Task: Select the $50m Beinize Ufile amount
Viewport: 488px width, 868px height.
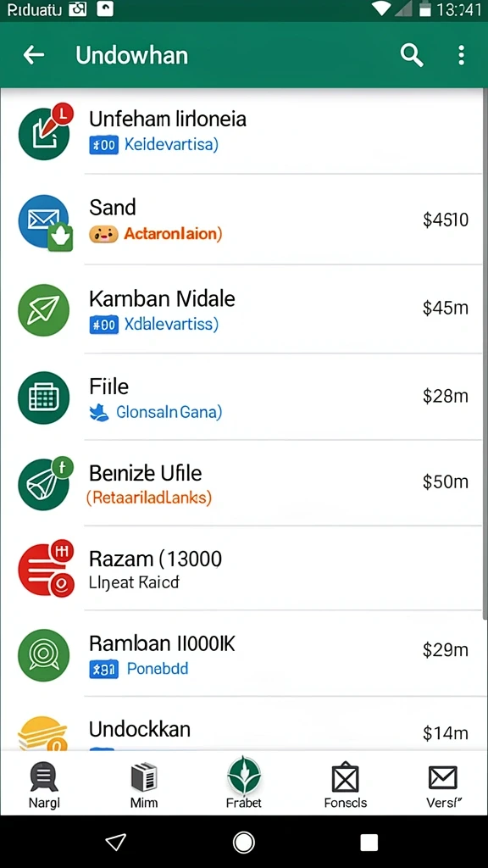Action: 446,481
